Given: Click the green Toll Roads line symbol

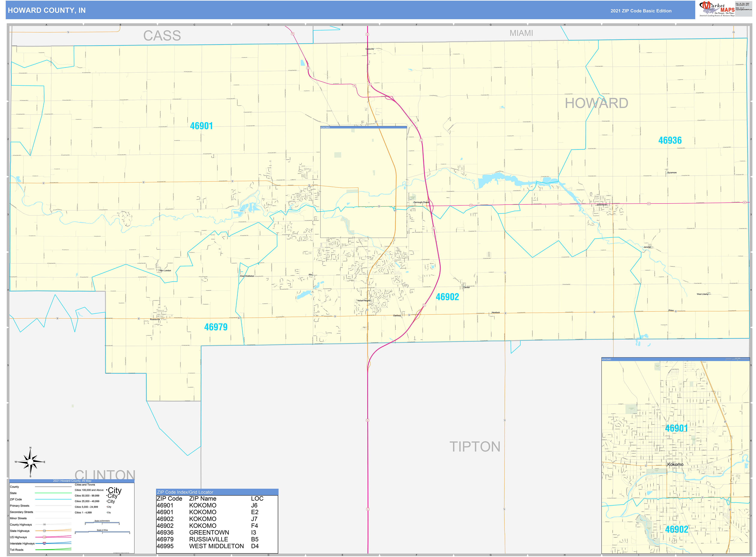Looking at the screenshot, I should tap(53, 550).
